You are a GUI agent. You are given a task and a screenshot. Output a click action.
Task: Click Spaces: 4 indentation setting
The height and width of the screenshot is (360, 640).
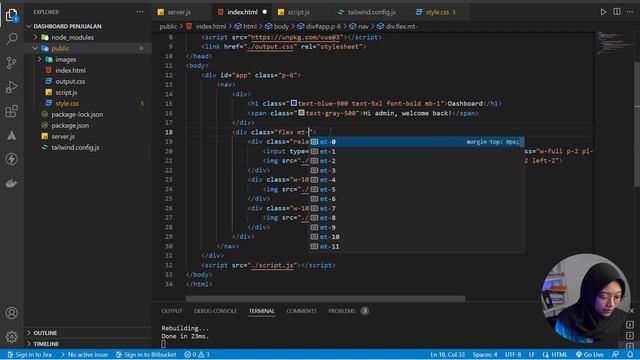(485, 354)
